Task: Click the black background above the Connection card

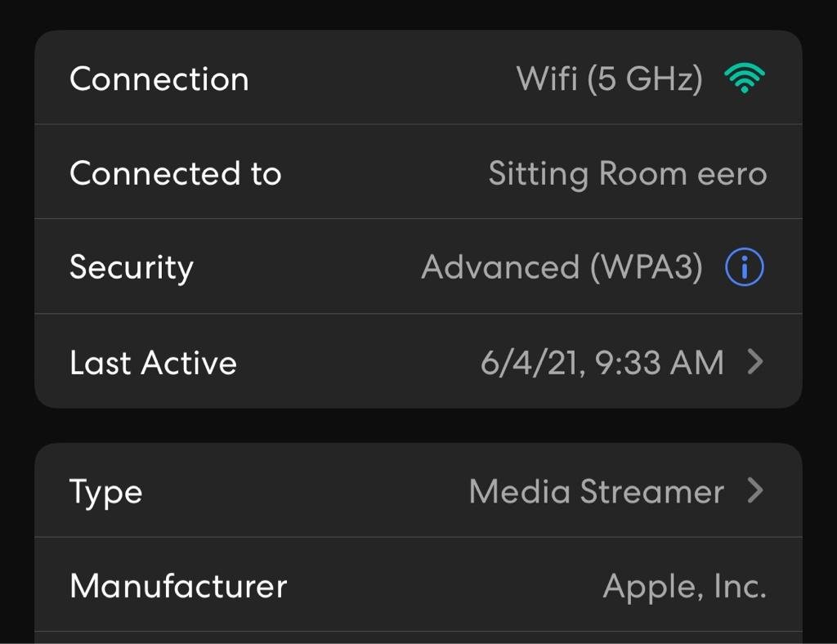Action: [x=418, y=13]
